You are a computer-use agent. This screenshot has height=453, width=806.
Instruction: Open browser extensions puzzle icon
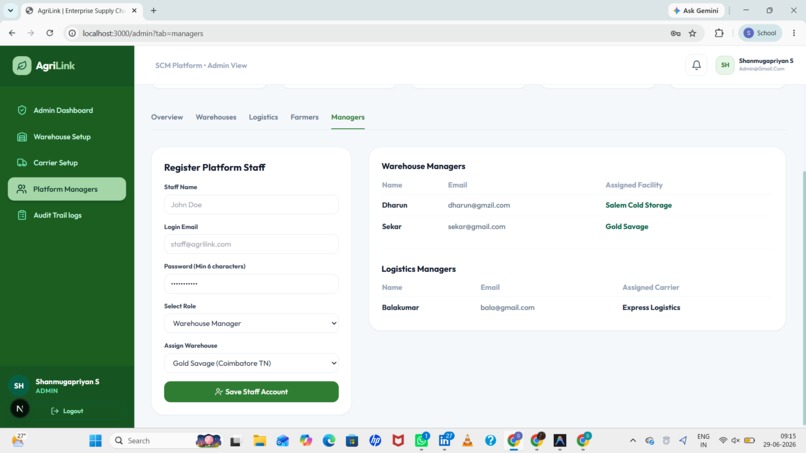719,33
